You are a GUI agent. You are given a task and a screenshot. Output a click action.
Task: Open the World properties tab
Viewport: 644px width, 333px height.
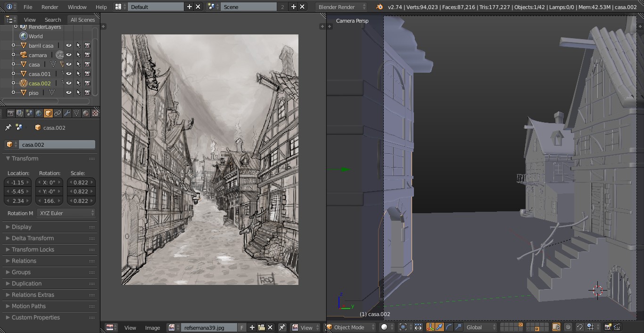pyautogui.click(x=39, y=113)
